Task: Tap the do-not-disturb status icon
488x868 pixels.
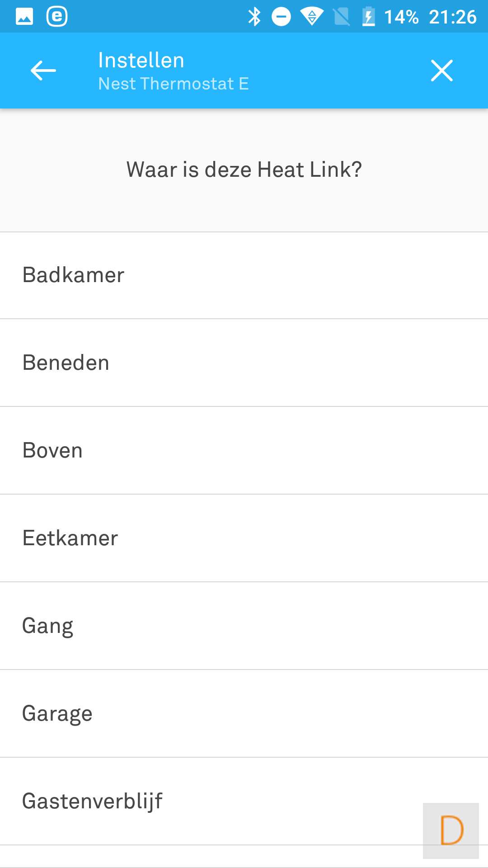Action: pos(281,17)
